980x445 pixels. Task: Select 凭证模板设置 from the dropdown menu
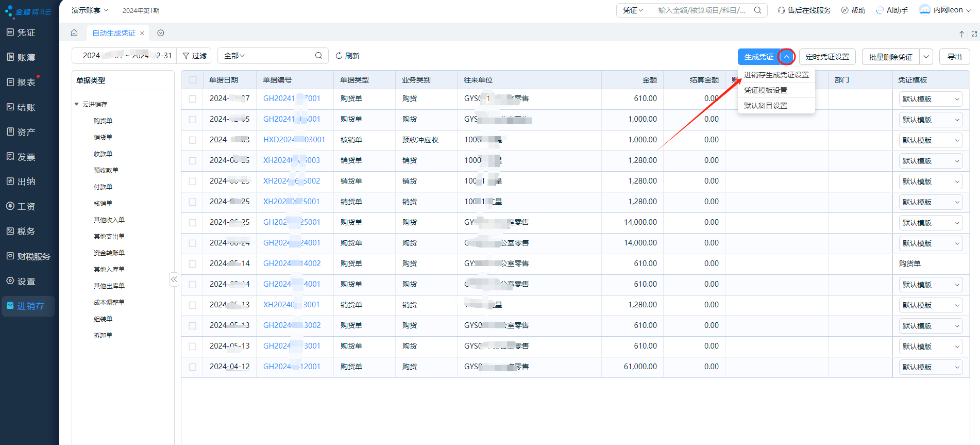pyautogui.click(x=765, y=90)
